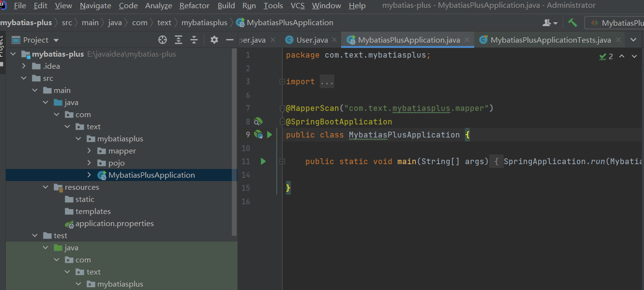644x290 pixels.
Task: Expand the pojo package
Action: click(89, 163)
